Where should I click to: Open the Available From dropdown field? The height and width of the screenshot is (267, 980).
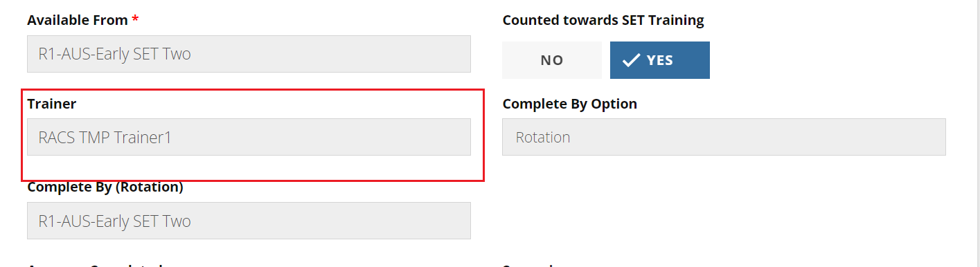pyautogui.click(x=249, y=54)
